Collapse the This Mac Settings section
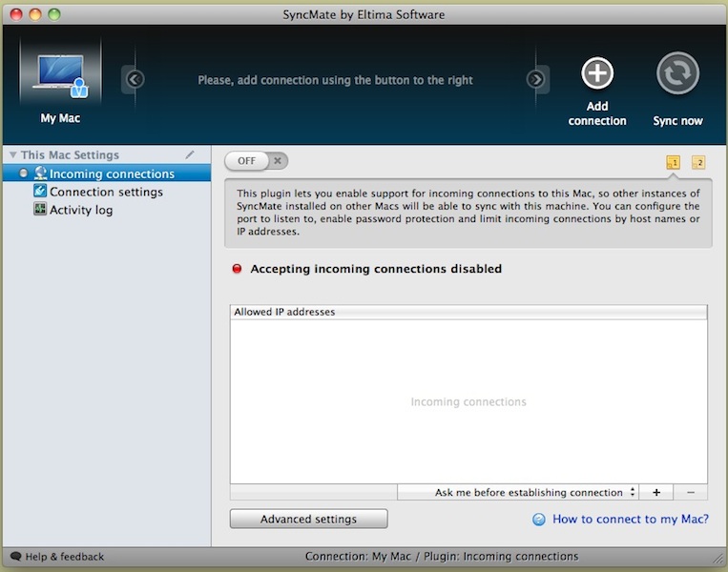 point(12,155)
